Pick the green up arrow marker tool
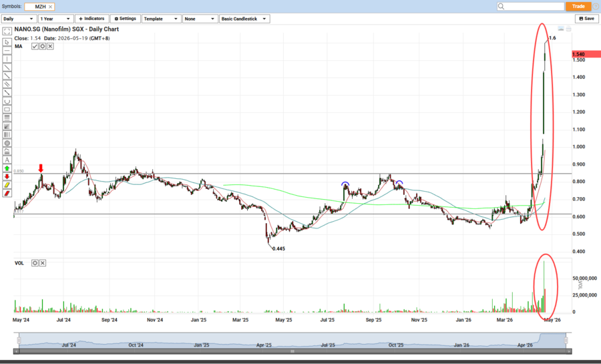This screenshot has width=601, height=364. coord(7,168)
